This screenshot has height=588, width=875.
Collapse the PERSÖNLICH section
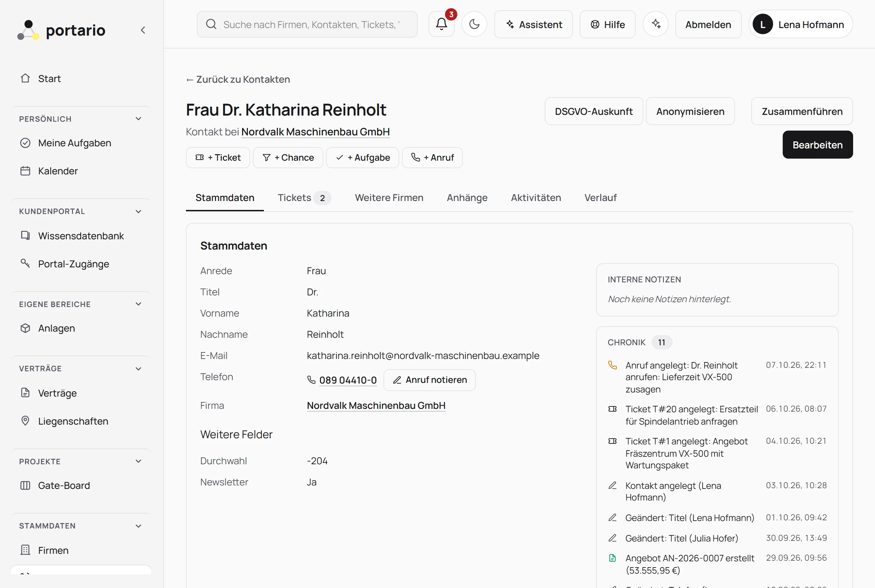138,119
